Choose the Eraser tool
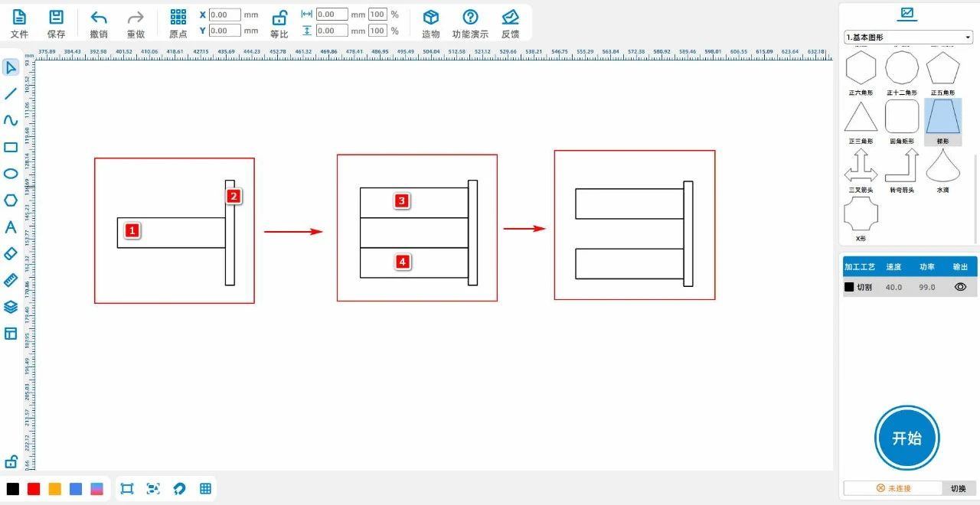 [11, 253]
